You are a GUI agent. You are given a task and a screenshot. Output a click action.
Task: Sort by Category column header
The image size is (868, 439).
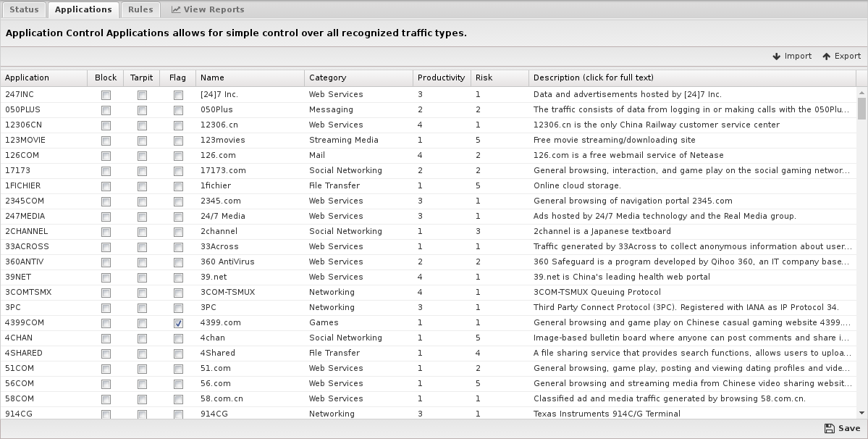click(x=358, y=78)
